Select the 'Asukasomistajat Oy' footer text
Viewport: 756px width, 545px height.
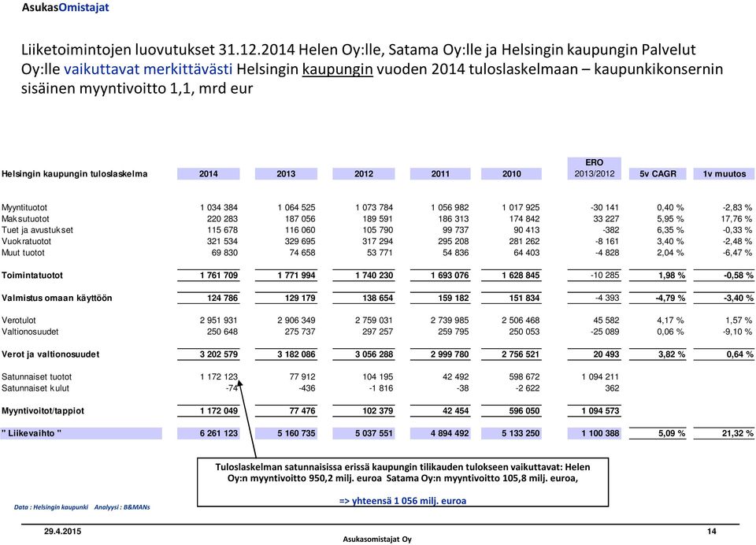tap(377, 539)
